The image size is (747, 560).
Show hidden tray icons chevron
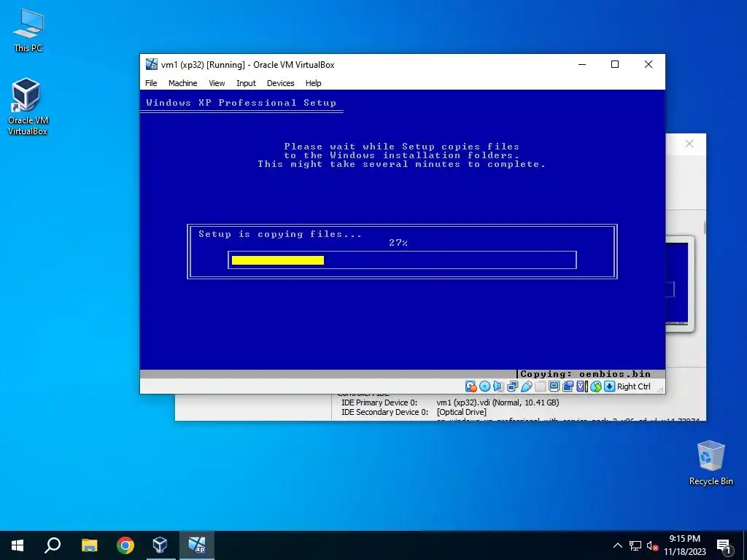(x=617, y=545)
